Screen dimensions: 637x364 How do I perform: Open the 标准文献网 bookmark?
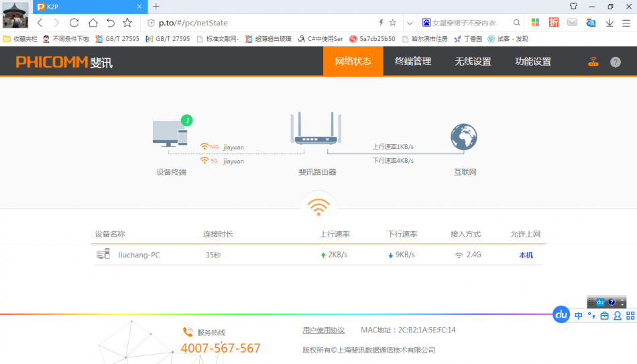[x=218, y=39]
